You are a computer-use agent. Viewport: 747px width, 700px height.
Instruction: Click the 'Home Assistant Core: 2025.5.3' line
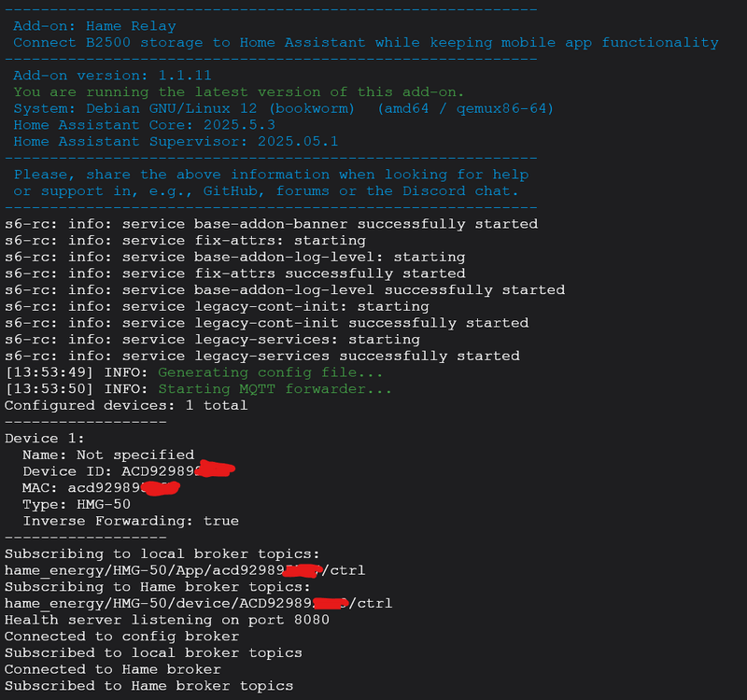pos(145,125)
